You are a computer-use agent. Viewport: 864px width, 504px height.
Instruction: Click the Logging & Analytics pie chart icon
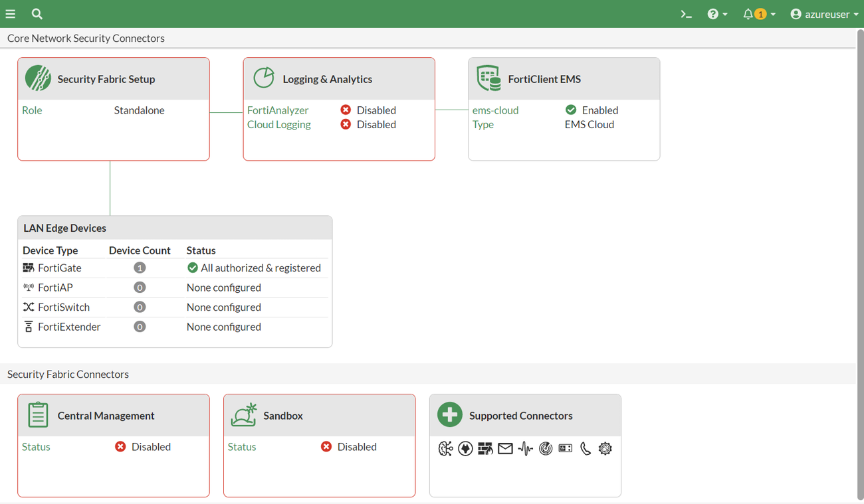[x=263, y=77]
